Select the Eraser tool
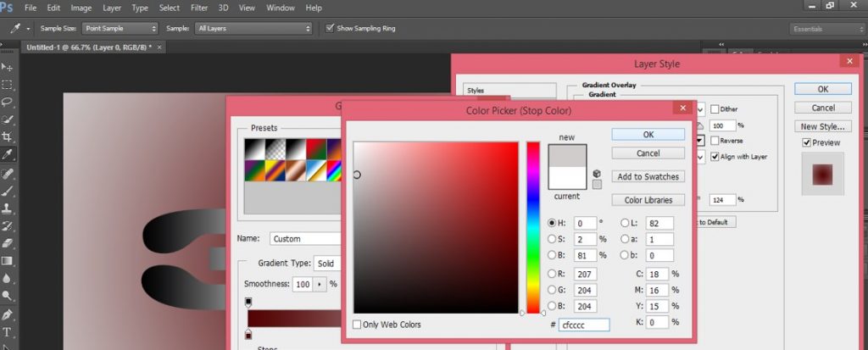The image size is (868, 350). point(7,243)
